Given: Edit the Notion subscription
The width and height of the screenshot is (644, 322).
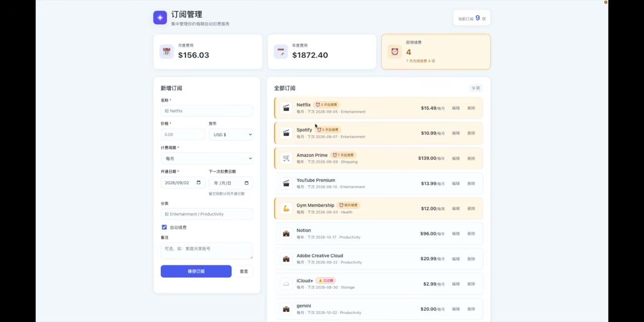Looking at the screenshot, I should click(x=456, y=234).
